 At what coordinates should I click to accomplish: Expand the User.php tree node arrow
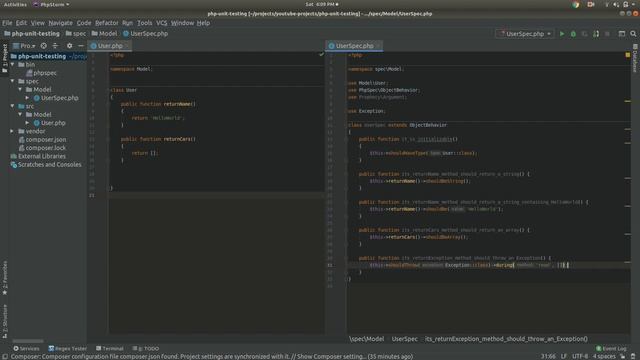coord(27,123)
